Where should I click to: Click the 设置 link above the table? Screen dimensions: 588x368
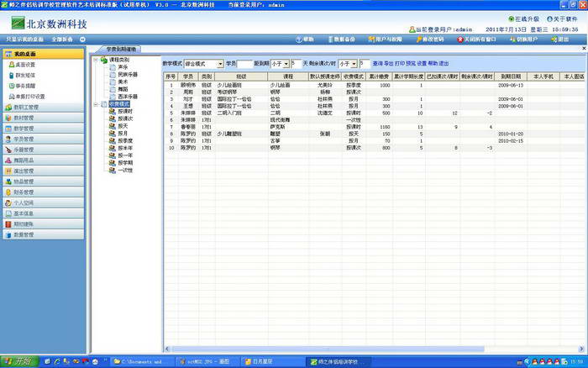(422, 64)
